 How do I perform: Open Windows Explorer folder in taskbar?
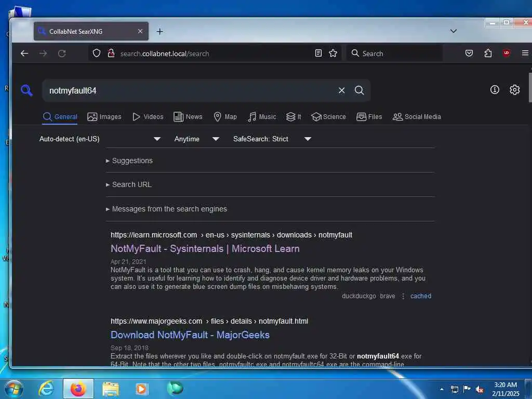(111, 389)
